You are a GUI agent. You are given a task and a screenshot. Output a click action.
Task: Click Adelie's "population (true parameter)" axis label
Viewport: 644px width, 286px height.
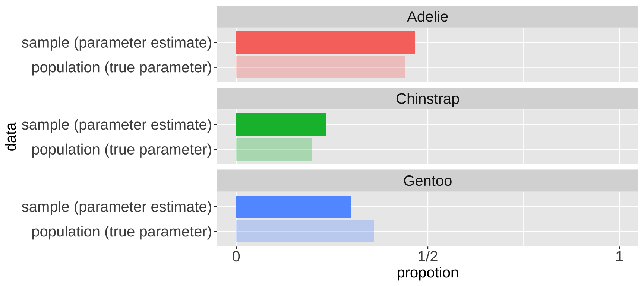(121, 68)
